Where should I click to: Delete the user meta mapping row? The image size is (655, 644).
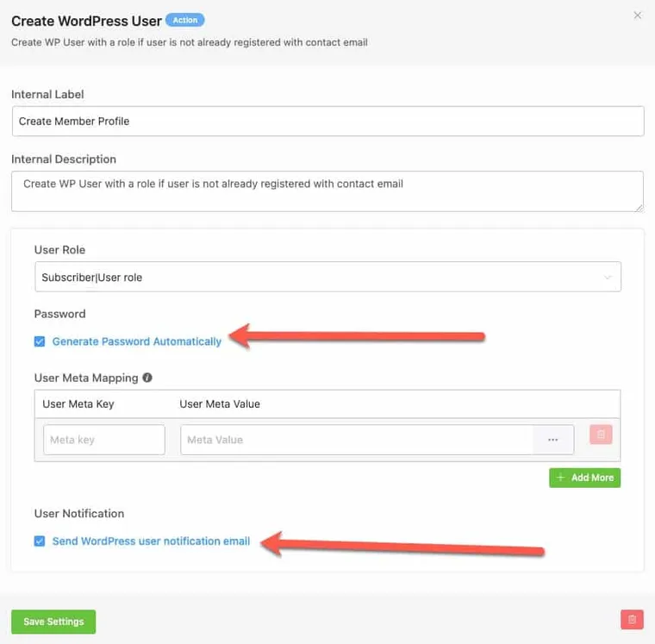tap(601, 435)
